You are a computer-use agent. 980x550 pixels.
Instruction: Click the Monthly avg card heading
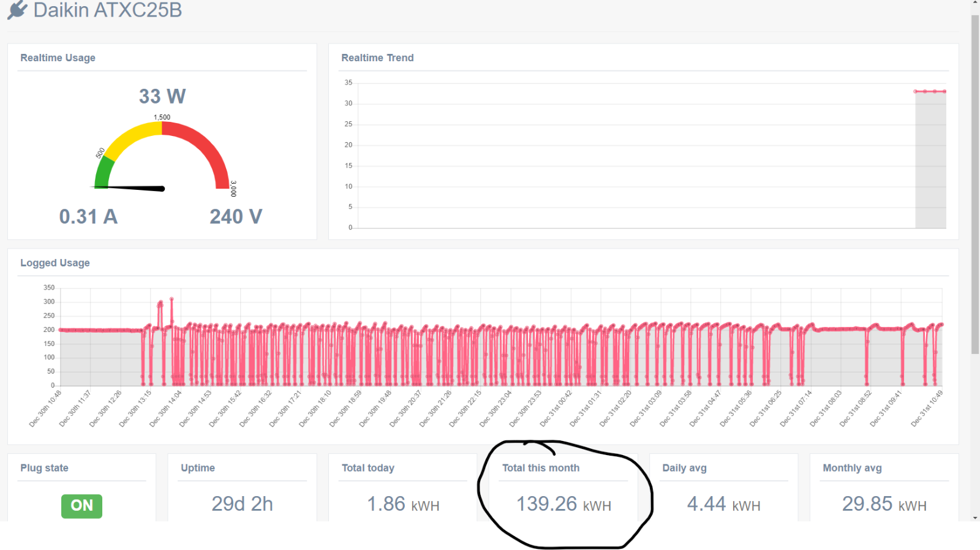tap(852, 468)
